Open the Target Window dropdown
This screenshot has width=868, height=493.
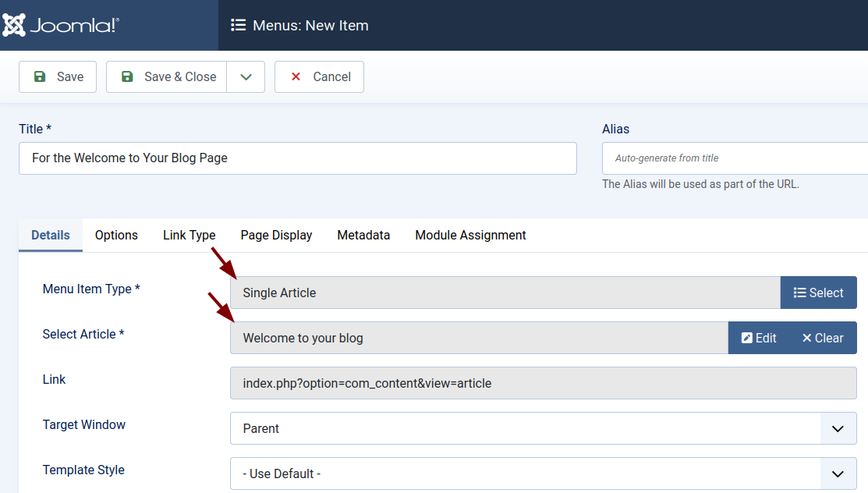(x=838, y=428)
